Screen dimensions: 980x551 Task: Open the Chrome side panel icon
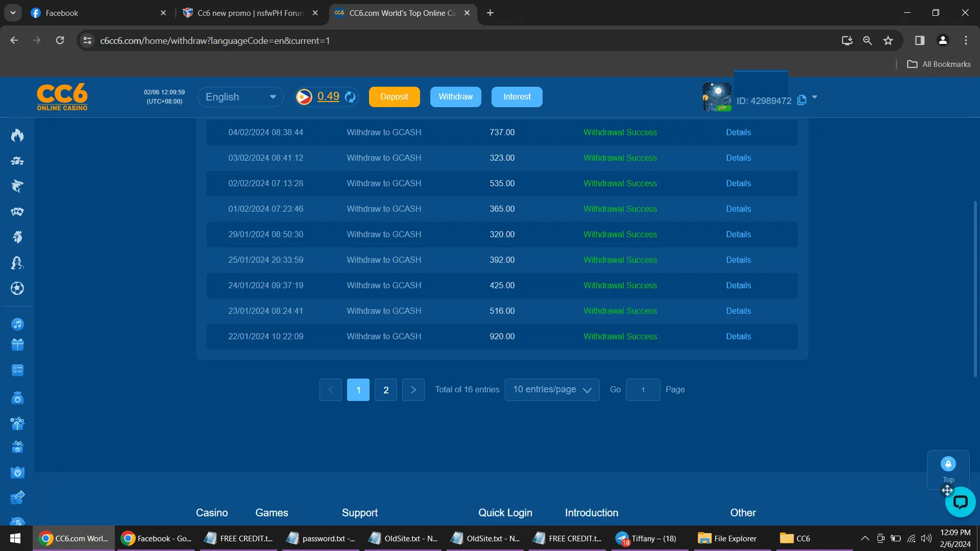920,40
